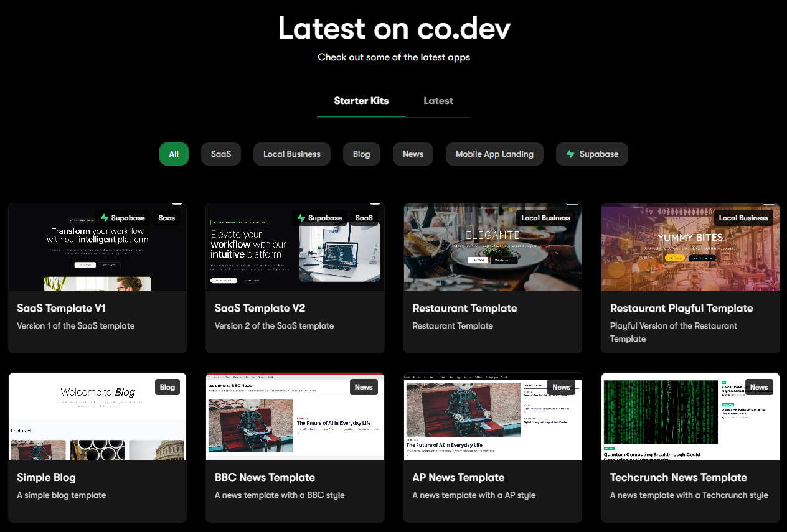Click Local Business tag on Restaurant Playful Template

(x=743, y=218)
